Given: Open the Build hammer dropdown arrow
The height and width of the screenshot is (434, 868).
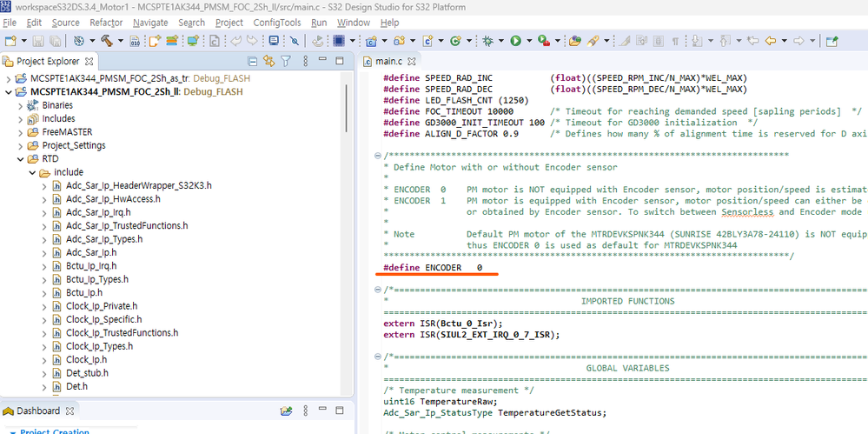Looking at the screenshot, I should tap(120, 41).
